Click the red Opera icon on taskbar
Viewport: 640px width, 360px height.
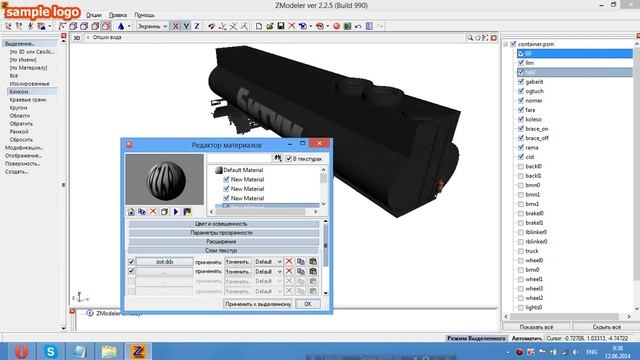pos(22,351)
